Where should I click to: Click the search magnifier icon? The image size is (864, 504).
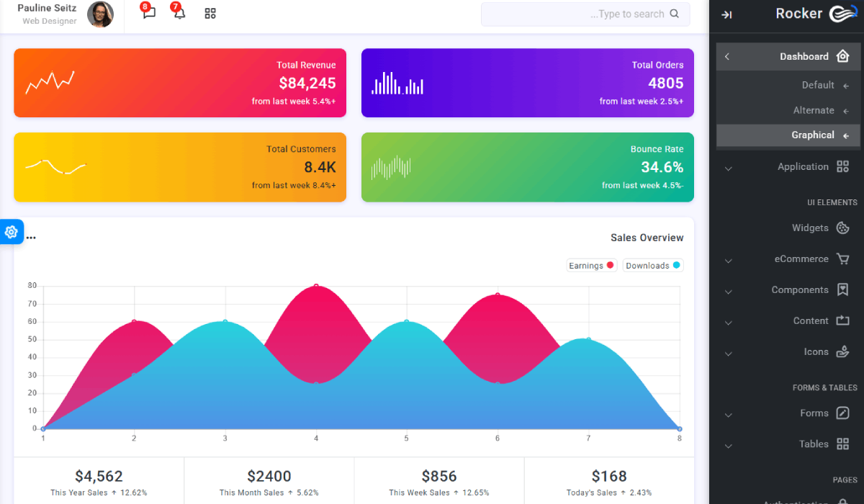pos(675,14)
